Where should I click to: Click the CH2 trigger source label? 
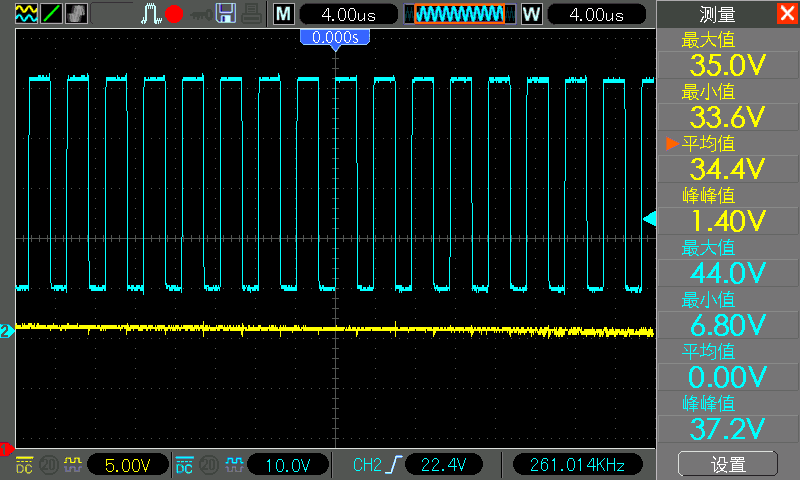pyautogui.click(x=367, y=465)
